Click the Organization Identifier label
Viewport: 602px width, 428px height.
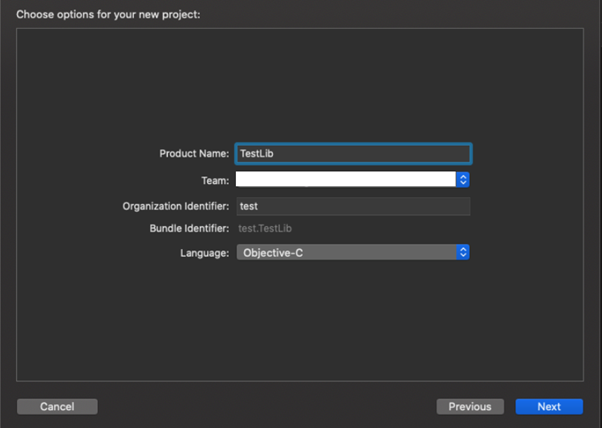pyautogui.click(x=176, y=206)
